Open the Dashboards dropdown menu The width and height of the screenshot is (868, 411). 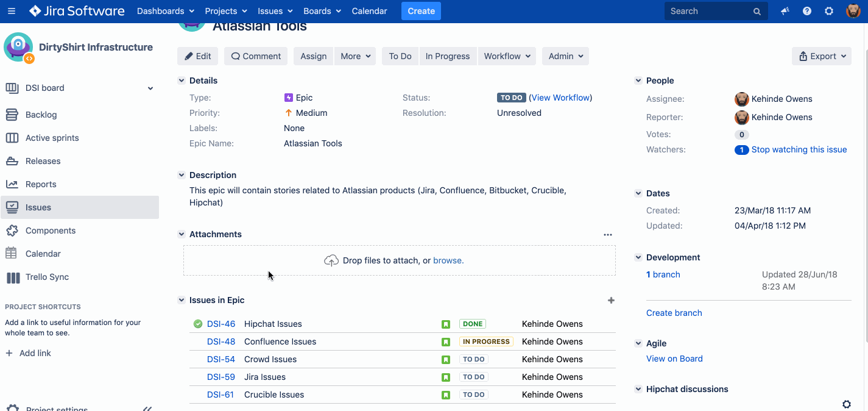pyautogui.click(x=166, y=11)
